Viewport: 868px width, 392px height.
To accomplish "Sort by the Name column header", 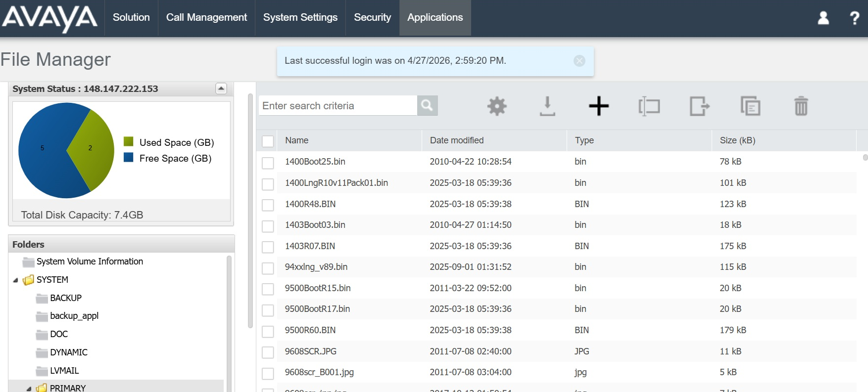I will coord(349,140).
